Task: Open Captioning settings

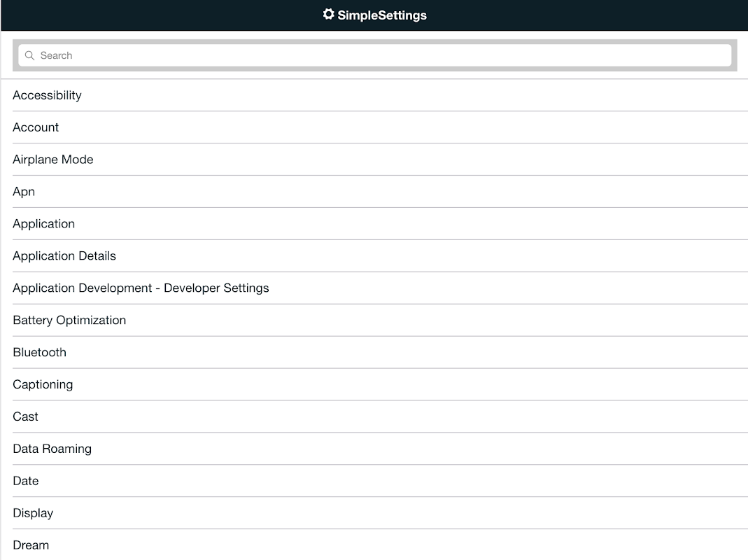Action: point(43,384)
